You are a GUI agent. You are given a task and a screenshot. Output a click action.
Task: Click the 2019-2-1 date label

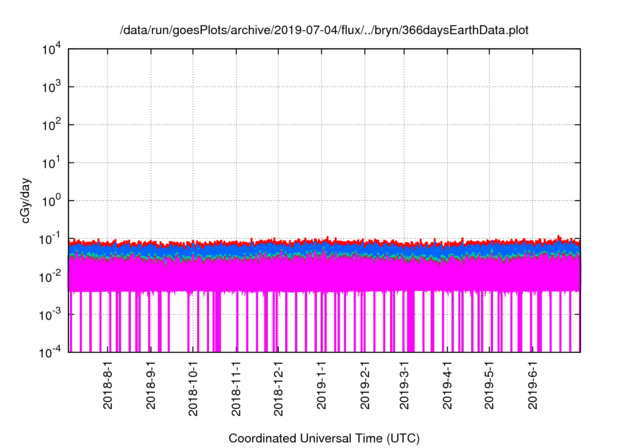click(x=365, y=385)
